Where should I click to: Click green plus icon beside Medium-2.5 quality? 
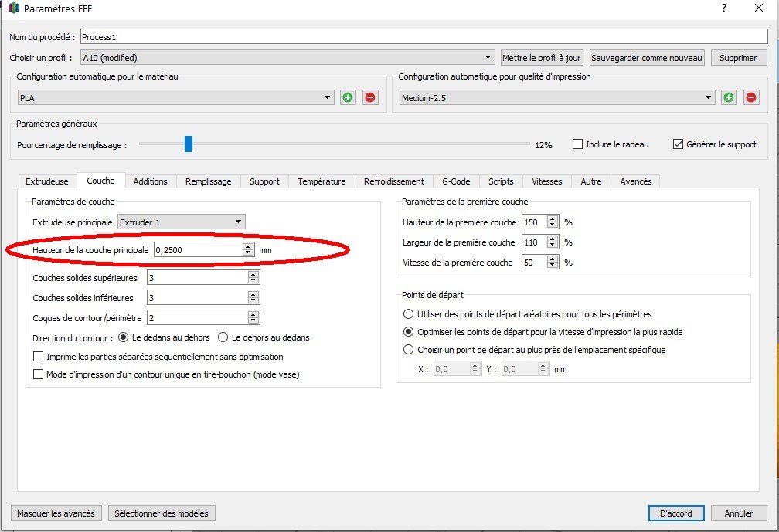click(x=729, y=98)
